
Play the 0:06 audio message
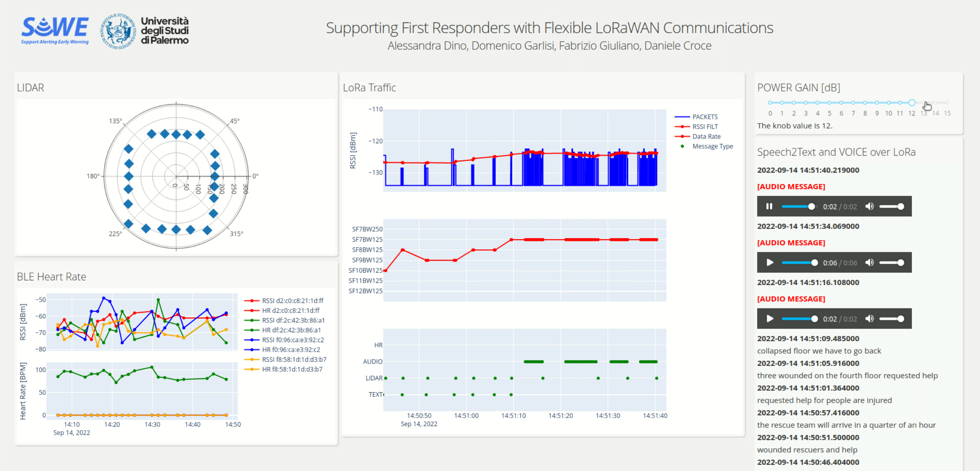pyautogui.click(x=770, y=263)
